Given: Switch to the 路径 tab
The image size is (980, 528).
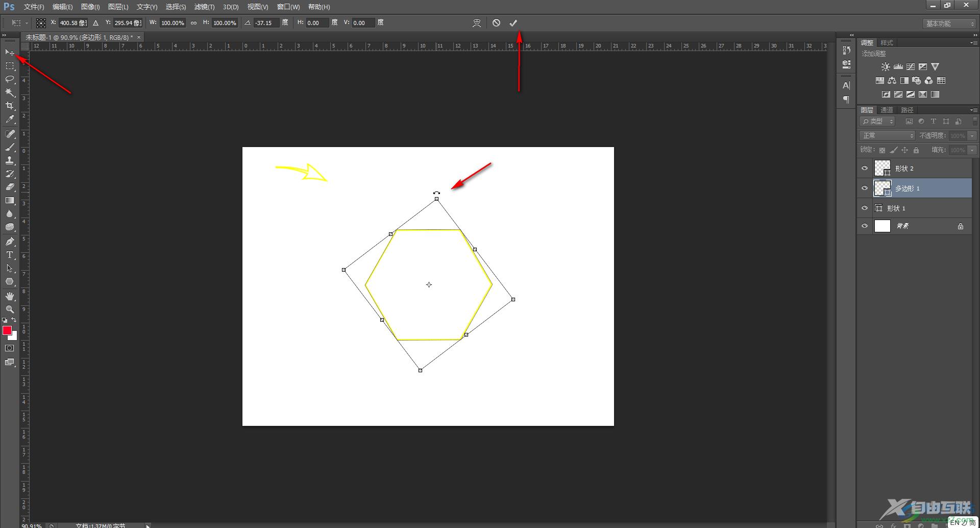Looking at the screenshot, I should (x=907, y=110).
